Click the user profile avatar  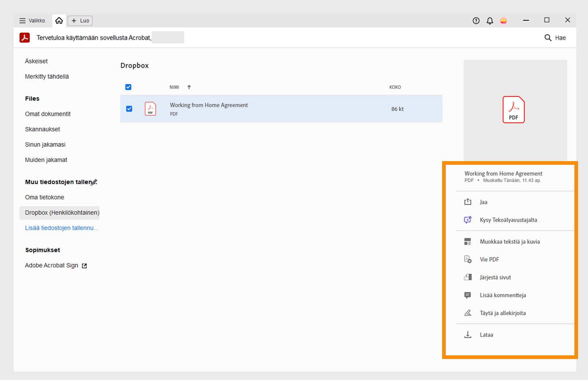503,21
